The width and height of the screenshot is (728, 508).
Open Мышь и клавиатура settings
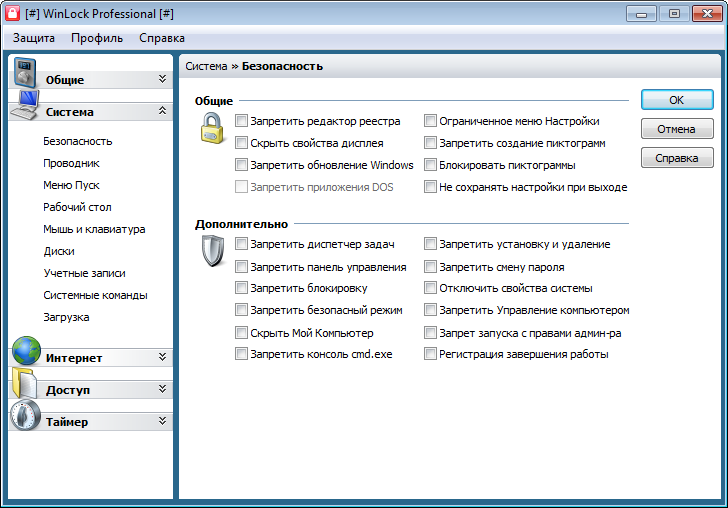[94, 229]
